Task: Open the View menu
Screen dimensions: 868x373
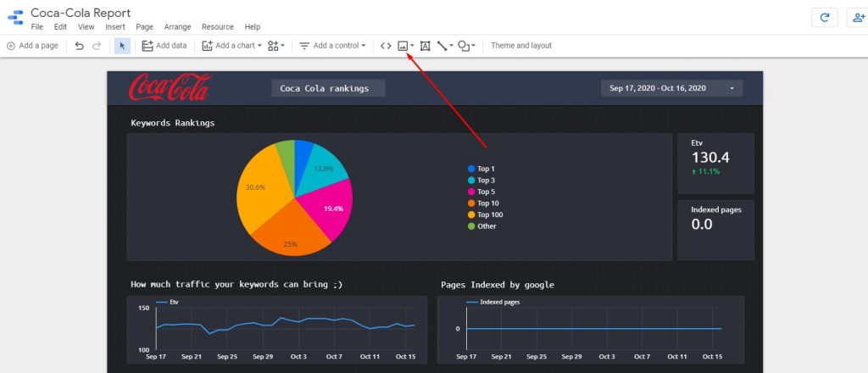Action: pos(86,26)
